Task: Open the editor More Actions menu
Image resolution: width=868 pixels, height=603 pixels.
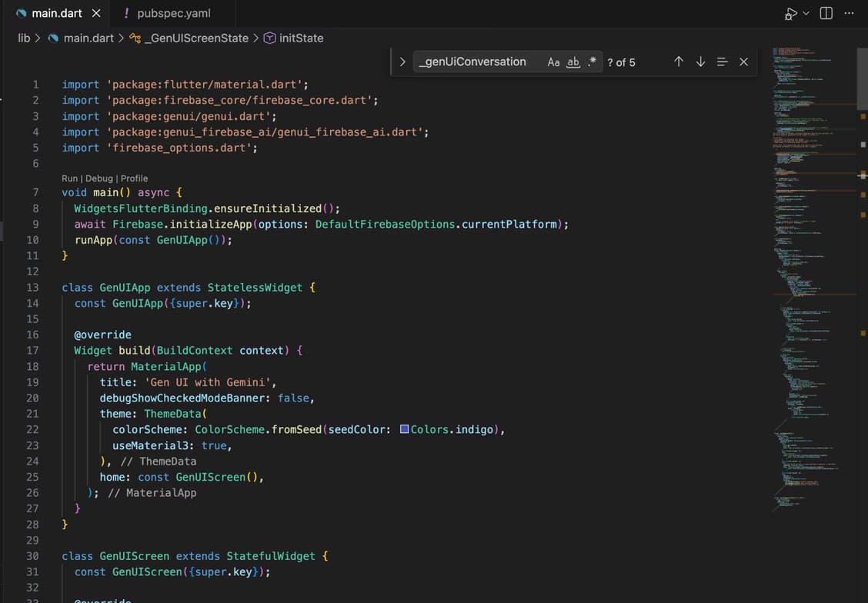Action: tap(850, 13)
